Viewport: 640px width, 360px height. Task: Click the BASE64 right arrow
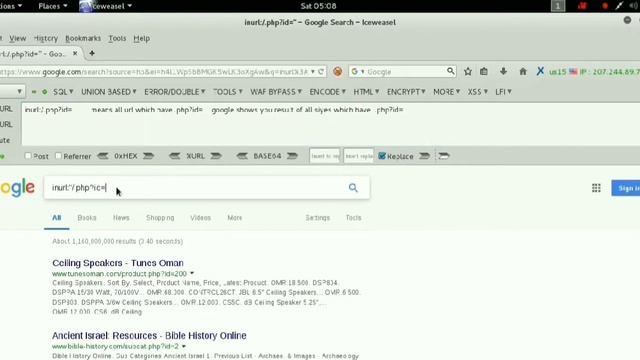[292, 156]
